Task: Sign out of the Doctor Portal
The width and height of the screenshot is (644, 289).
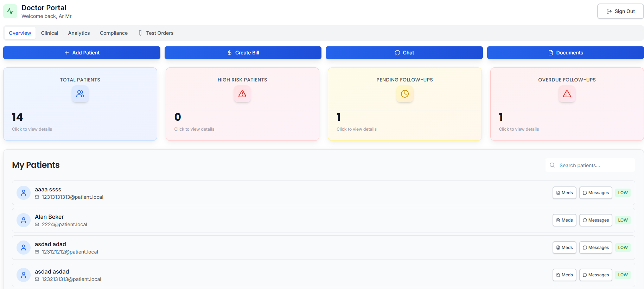Action: point(620,11)
